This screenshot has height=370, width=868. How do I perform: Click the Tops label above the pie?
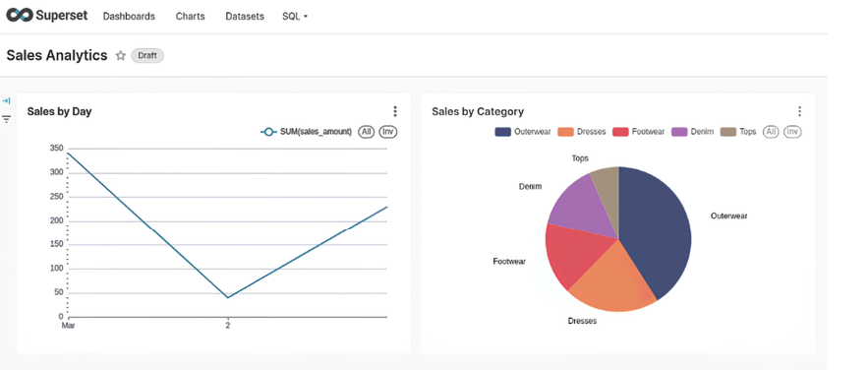580,158
